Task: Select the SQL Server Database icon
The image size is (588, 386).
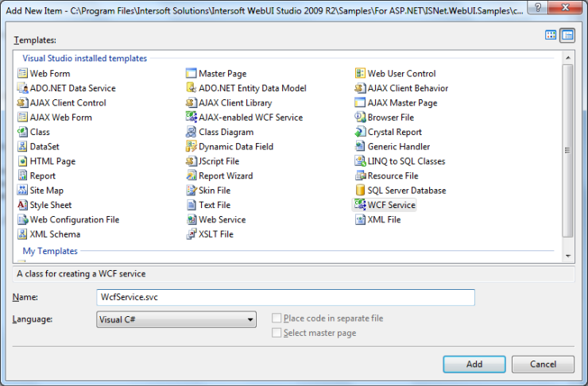Action: tap(361, 191)
